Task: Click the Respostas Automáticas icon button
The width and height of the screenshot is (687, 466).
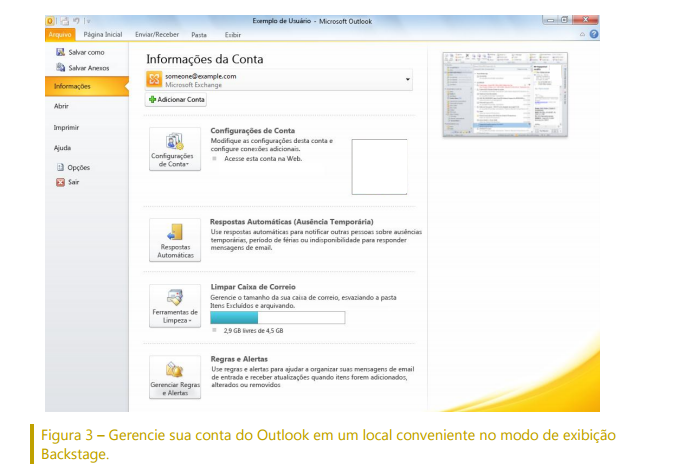Action: pos(175,240)
